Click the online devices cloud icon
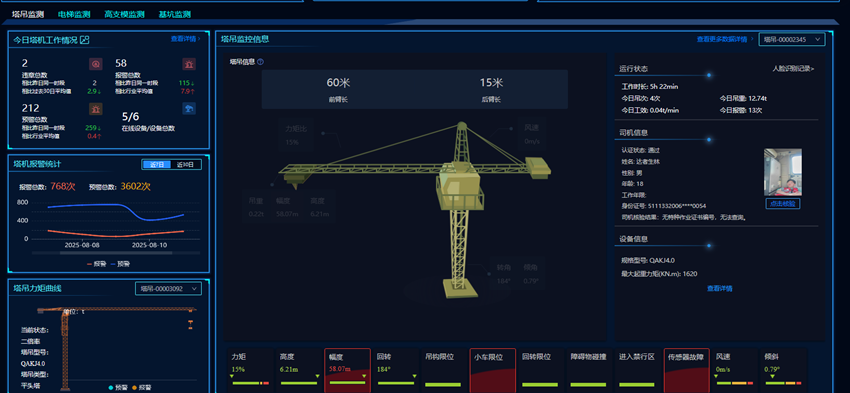The image size is (850, 393). click(x=189, y=109)
